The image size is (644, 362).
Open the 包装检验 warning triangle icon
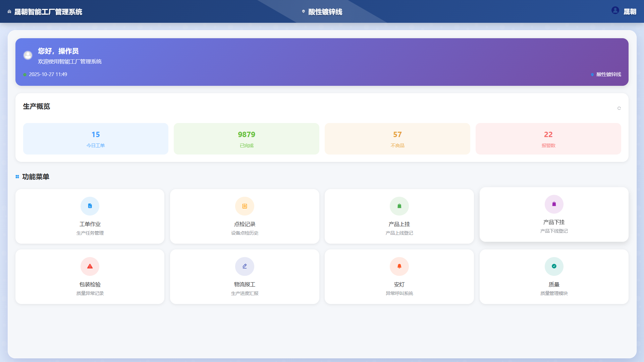90,266
